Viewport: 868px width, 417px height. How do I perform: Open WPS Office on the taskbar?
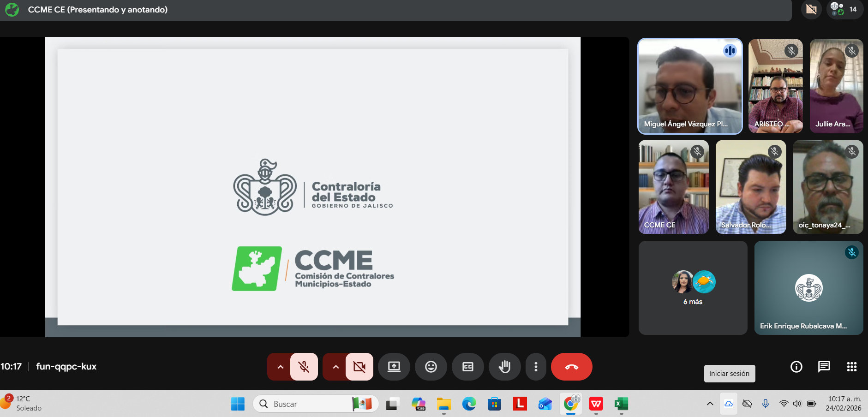[596, 404]
